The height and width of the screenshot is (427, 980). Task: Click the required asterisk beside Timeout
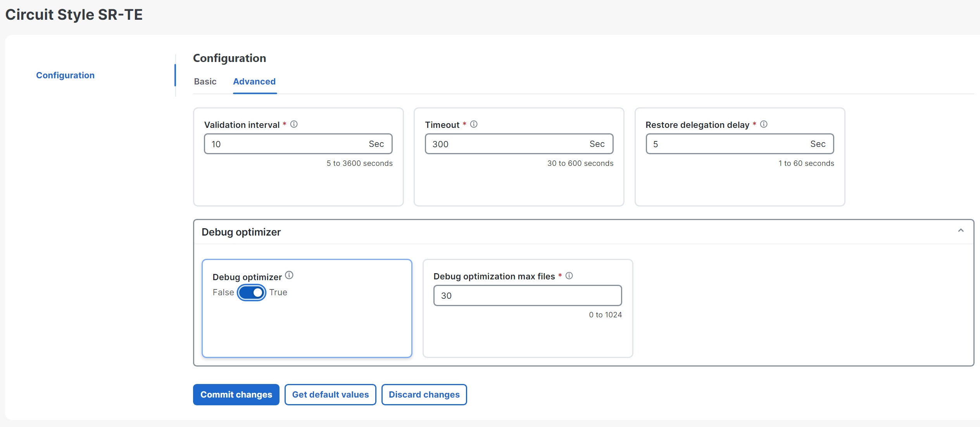(x=464, y=124)
